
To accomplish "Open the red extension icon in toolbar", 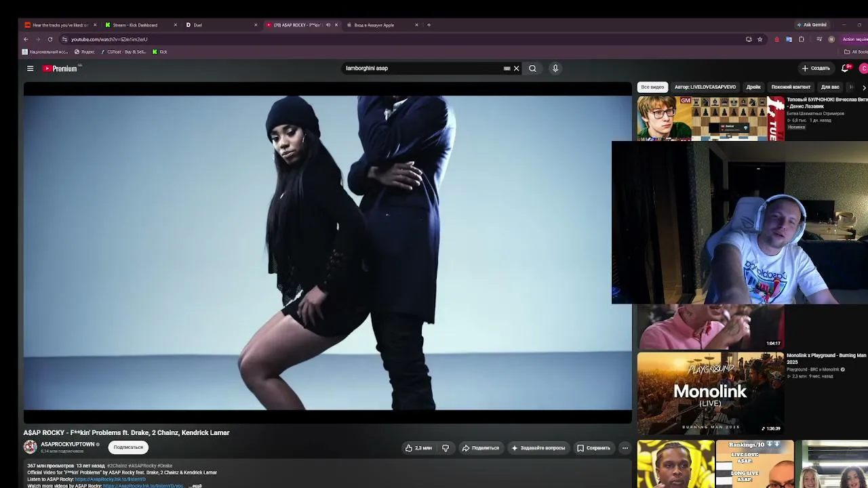I will [x=776, y=39].
